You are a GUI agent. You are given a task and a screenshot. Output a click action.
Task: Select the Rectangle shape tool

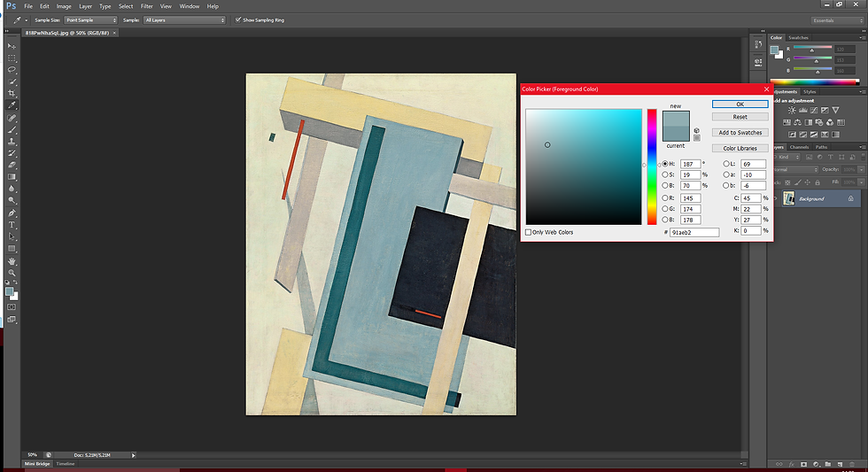pos(12,249)
